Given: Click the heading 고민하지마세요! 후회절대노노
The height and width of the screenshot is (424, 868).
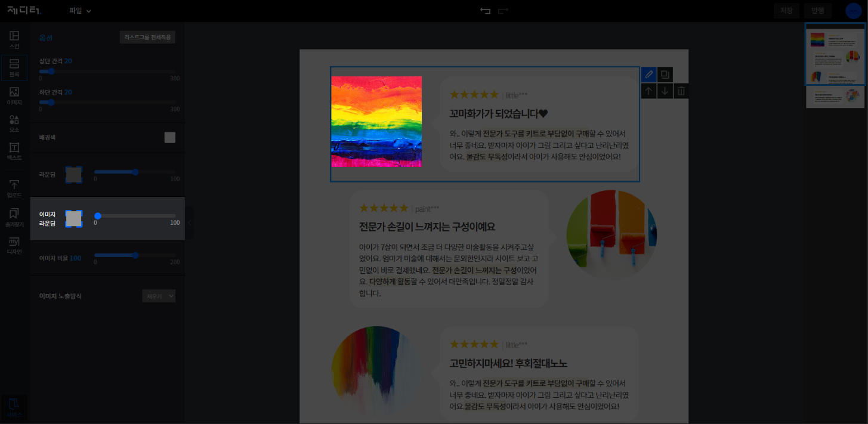Looking at the screenshot, I should tap(508, 363).
